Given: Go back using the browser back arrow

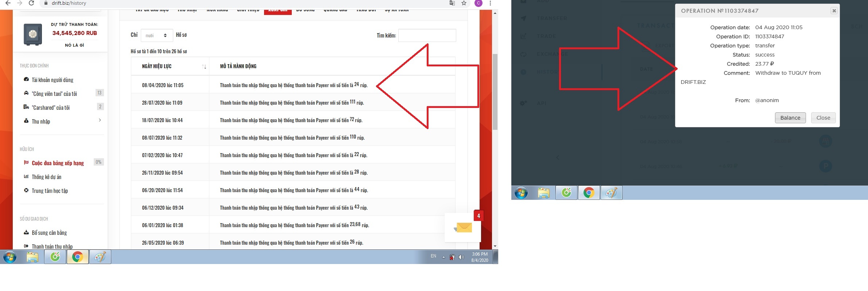Looking at the screenshot, I should (x=7, y=3).
